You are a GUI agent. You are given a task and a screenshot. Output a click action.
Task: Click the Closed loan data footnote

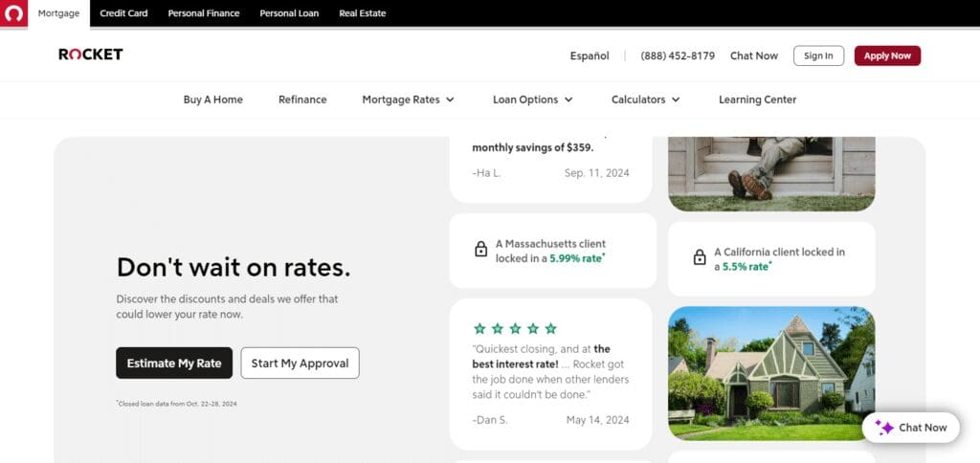[x=177, y=404]
